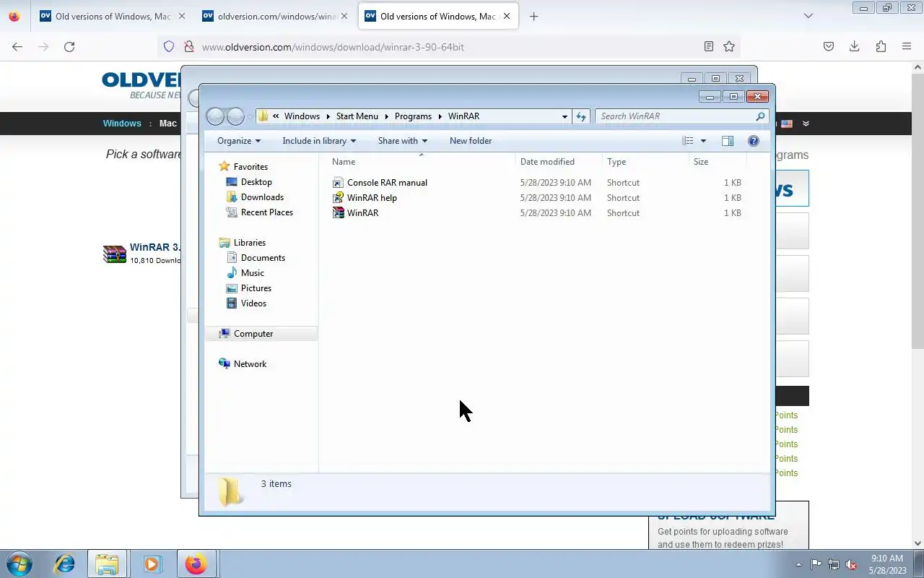Open Favorites in navigation pane

point(250,167)
